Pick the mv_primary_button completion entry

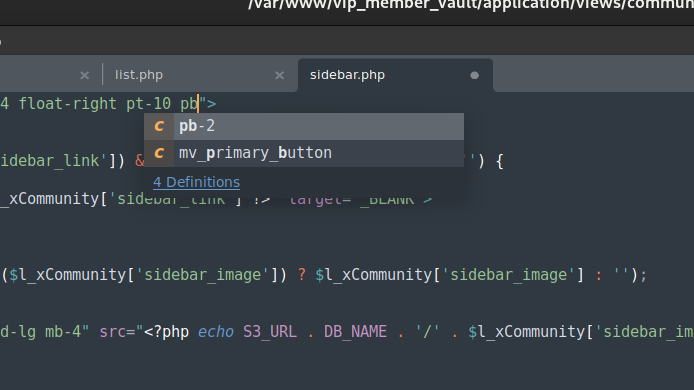pos(304,153)
